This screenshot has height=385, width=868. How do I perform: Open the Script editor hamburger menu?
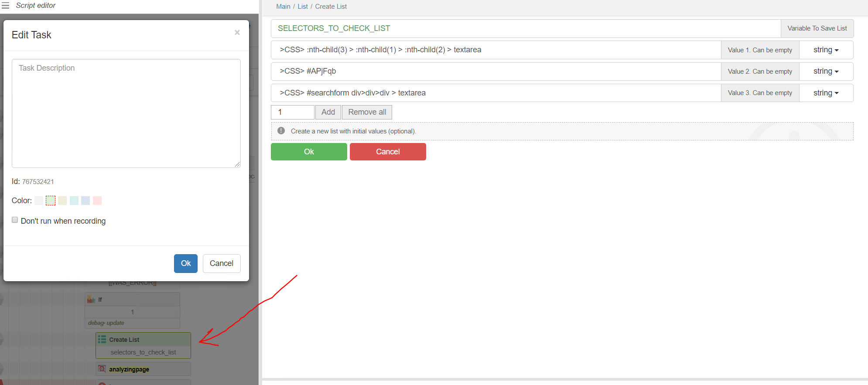[6, 6]
